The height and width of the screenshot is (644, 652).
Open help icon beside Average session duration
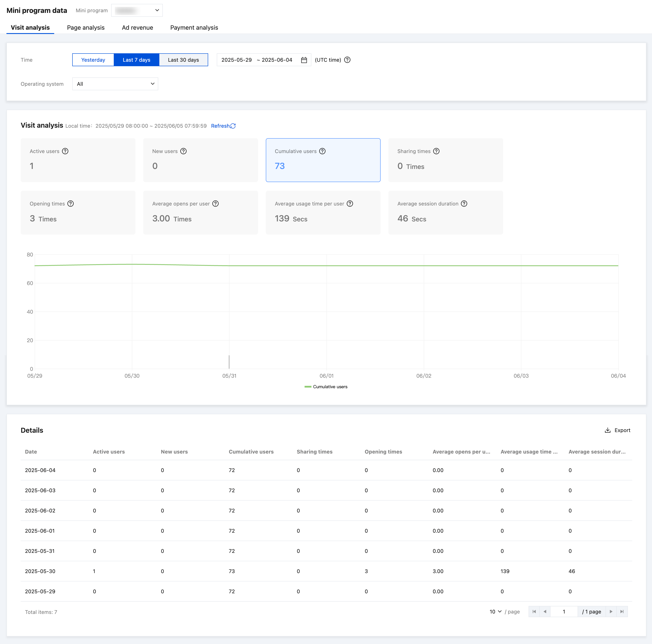pyautogui.click(x=464, y=204)
